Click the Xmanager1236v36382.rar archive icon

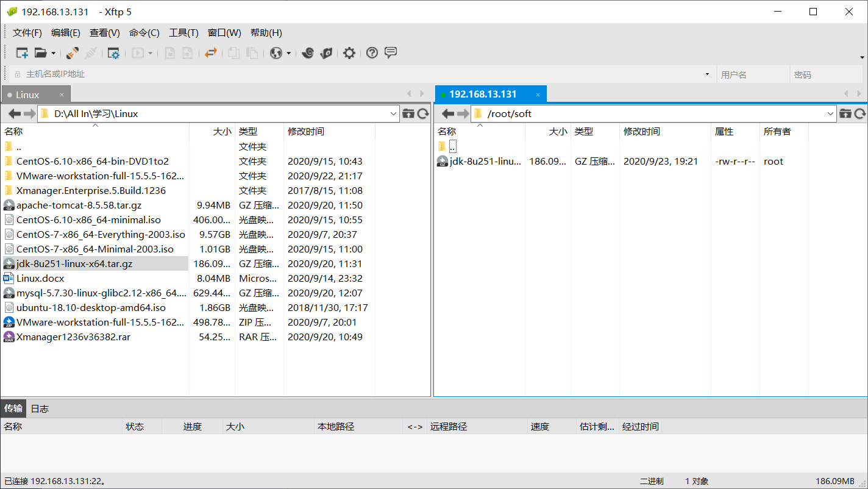pyautogui.click(x=9, y=337)
